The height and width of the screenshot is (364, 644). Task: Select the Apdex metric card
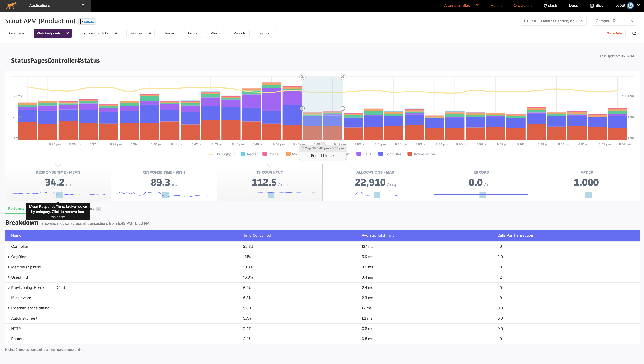[x=587, y=182]
